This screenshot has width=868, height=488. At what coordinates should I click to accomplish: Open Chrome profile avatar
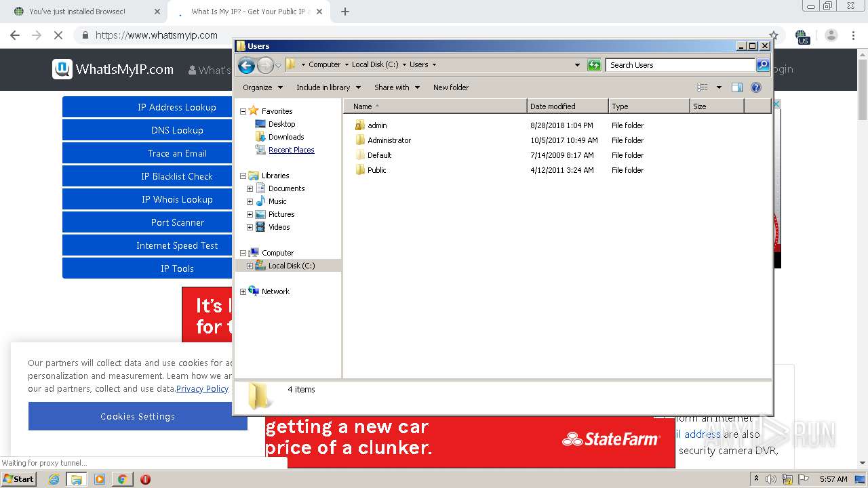831,35
